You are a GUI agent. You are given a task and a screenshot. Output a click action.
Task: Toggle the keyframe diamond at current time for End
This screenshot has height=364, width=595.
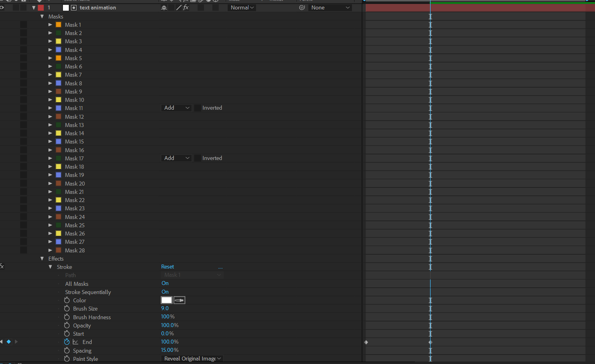9,342
